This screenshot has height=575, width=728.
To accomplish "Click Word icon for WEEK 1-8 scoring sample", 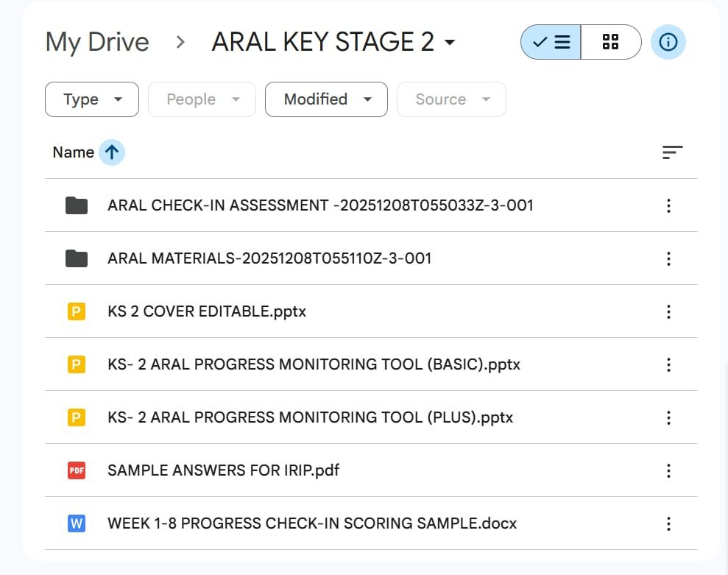I will (x=77, y=523).
